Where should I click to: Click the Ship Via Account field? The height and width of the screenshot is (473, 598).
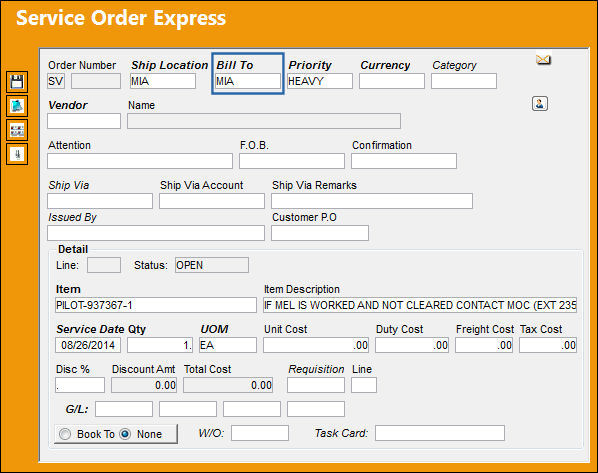point(212,201)
